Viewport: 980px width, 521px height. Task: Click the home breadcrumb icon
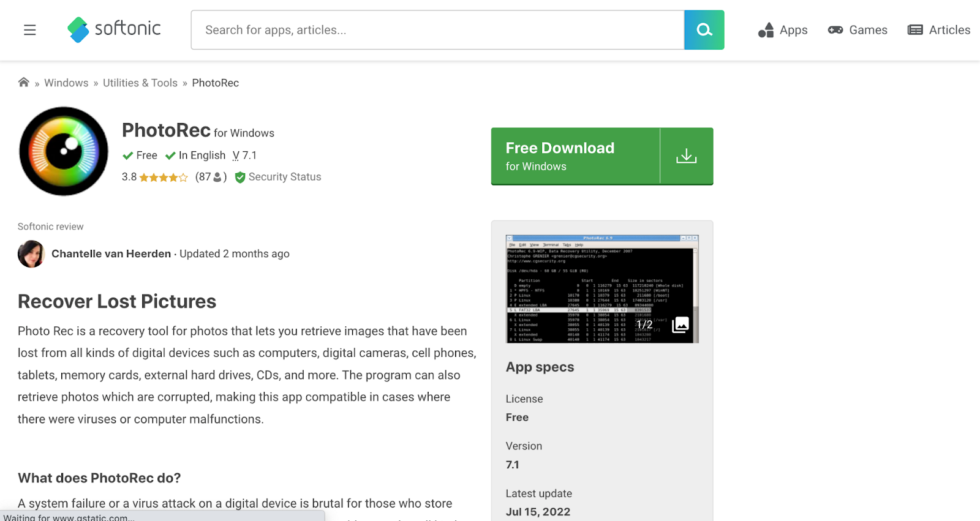(24, 83)
